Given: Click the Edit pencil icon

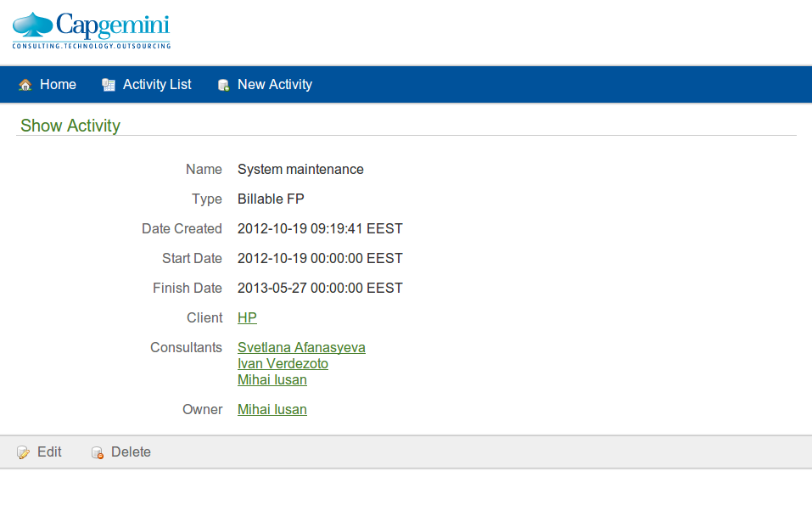Looking at the screenshot, I should pyautogui.click(x=24, y=452).
